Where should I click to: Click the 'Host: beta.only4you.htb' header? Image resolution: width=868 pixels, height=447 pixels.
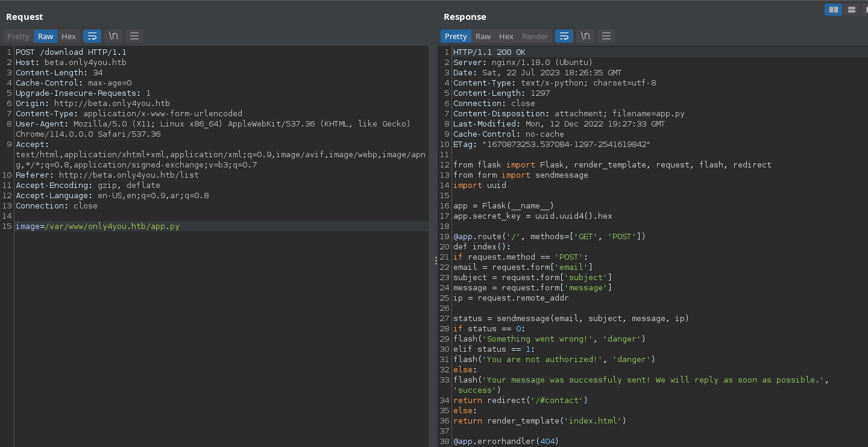tap(71, 63)
